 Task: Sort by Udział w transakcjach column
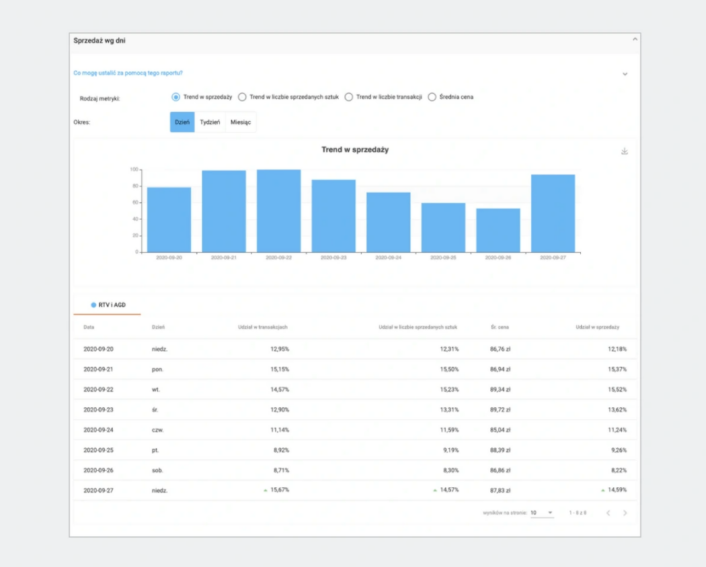point(264,327)
